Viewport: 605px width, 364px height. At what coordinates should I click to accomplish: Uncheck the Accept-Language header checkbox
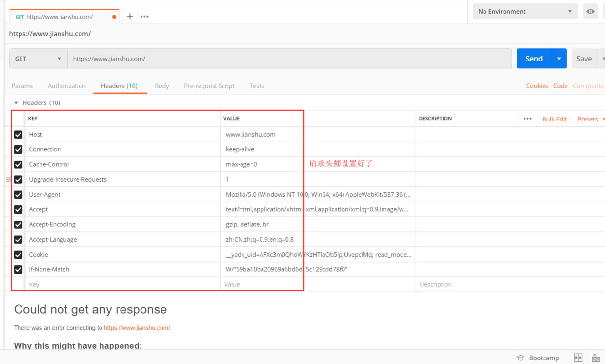pyautogui.click(x=18, y=240)
